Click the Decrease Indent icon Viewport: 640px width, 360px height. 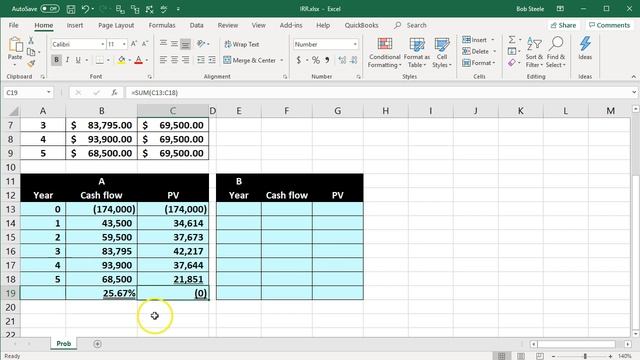(201, 60)
